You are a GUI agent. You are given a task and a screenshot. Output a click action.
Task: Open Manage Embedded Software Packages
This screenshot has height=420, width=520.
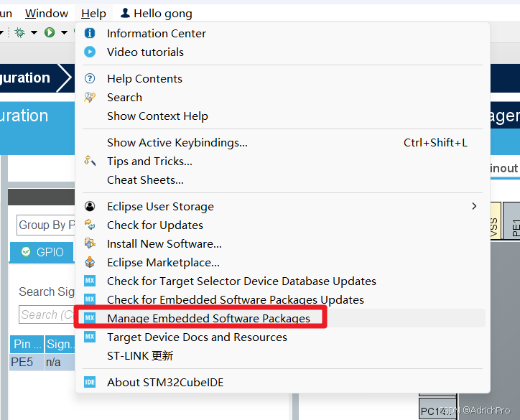283,318
